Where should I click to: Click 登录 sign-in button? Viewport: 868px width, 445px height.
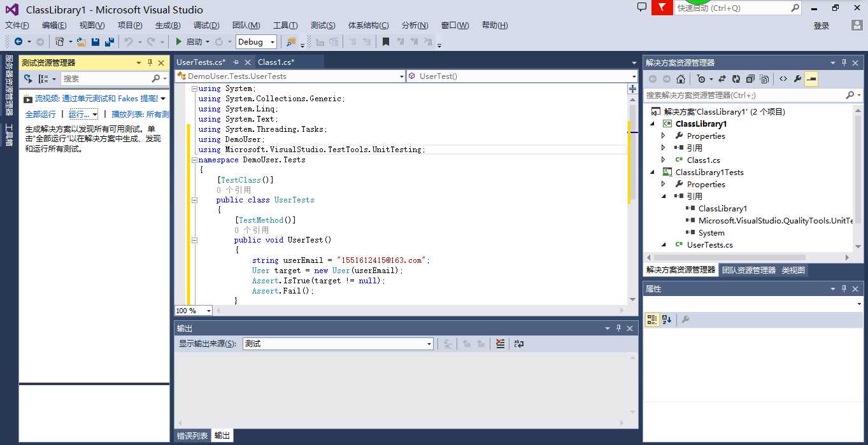click(822, 25)
